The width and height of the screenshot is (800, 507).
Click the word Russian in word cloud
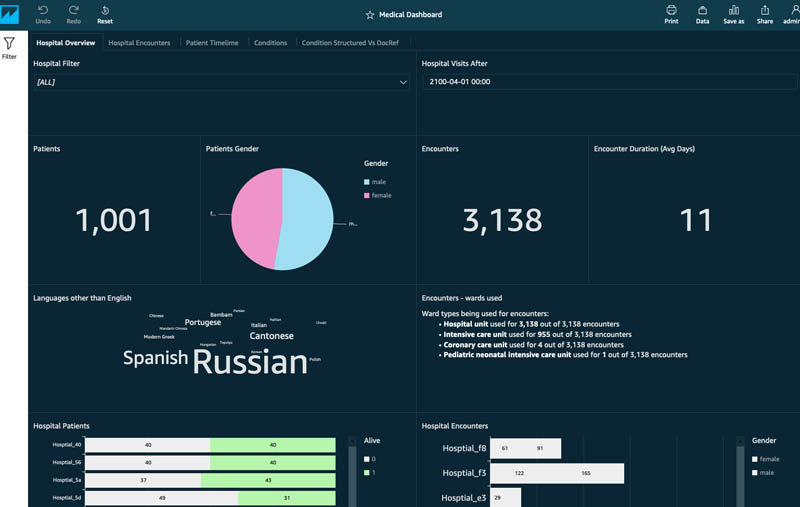coord(249,362)
